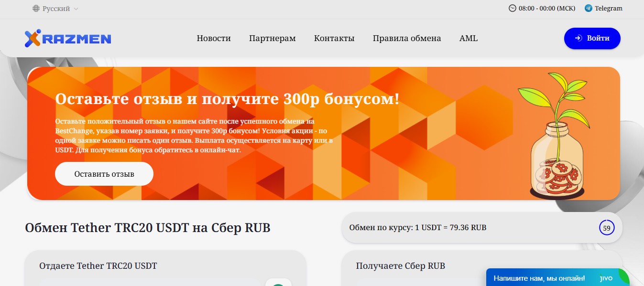Click the Xrazmen logo
This screenshot has width=644, height=286.
click(x=68, y=39)
